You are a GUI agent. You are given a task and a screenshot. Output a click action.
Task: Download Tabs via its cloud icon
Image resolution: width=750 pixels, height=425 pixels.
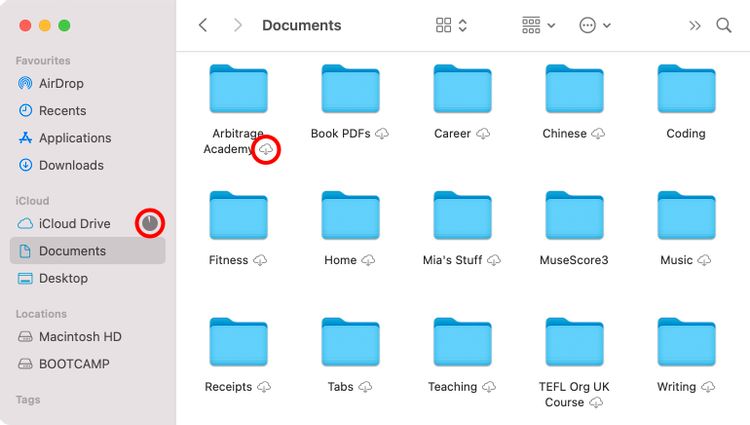[x=365, y=387]
